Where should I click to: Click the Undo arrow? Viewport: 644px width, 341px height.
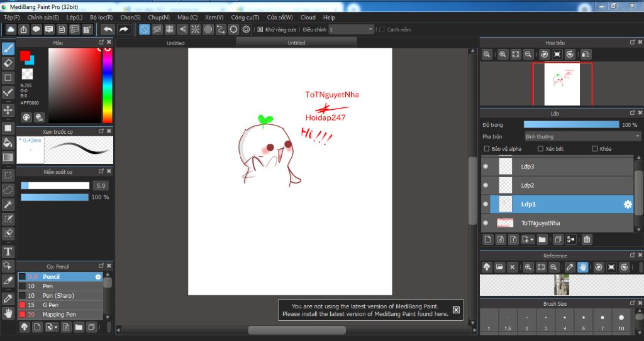point(108,30)
